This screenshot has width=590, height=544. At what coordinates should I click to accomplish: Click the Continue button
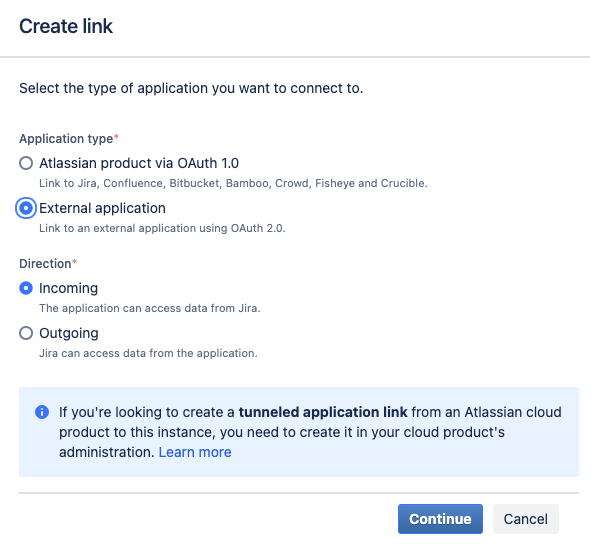[x=440, y=519]
